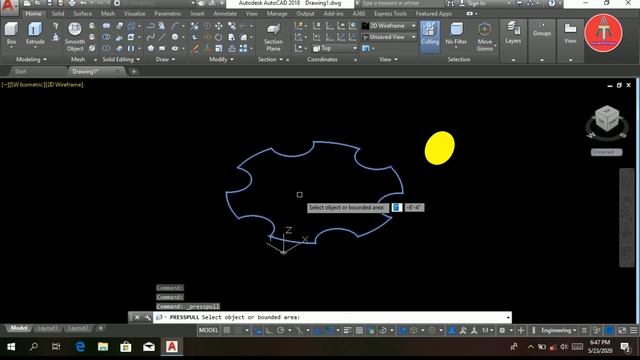Select the Polygon tool in Draw panel
Viewport: 640px width, 360px height.
(151, 48)
